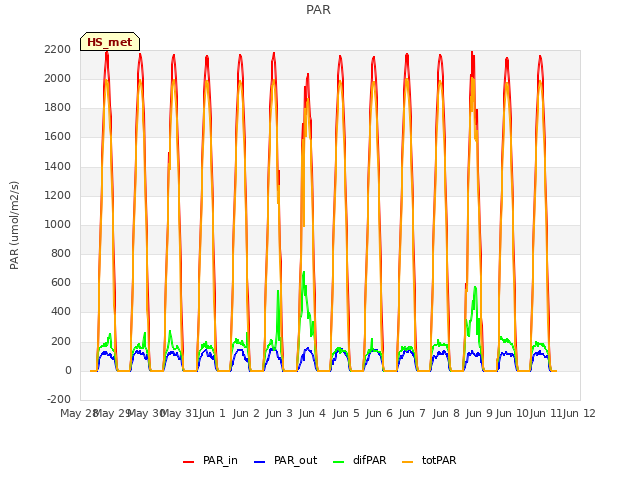Click the 1800 y-axis tick label
Viewport: 640px width, 480px height.
pyautogui.click(x=58, y=108)
